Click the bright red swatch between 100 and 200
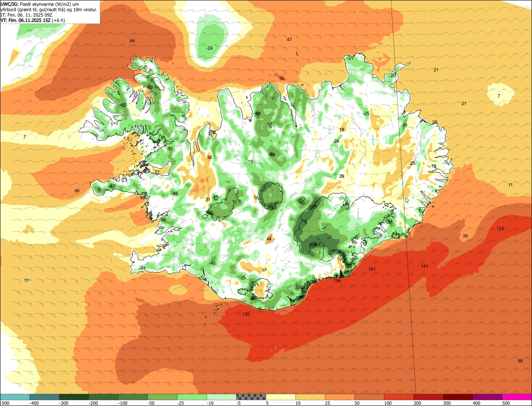 [399, 397]
